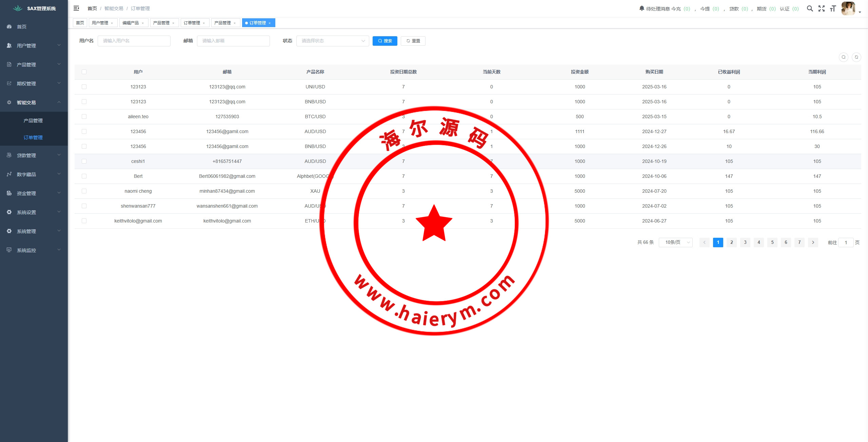Open the 10条/页 page size dropdown

[x=675, y=243]
